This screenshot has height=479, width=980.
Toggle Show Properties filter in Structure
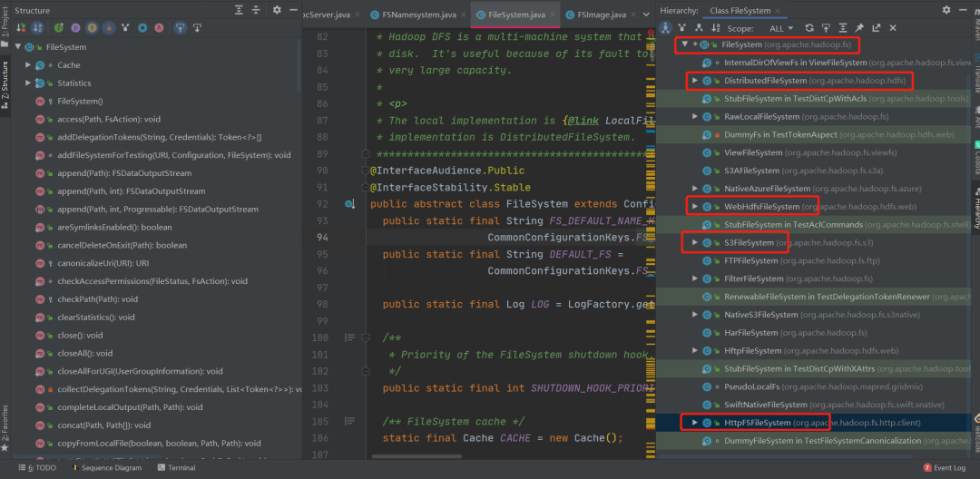pyautogui.click(x=75, y=28)
